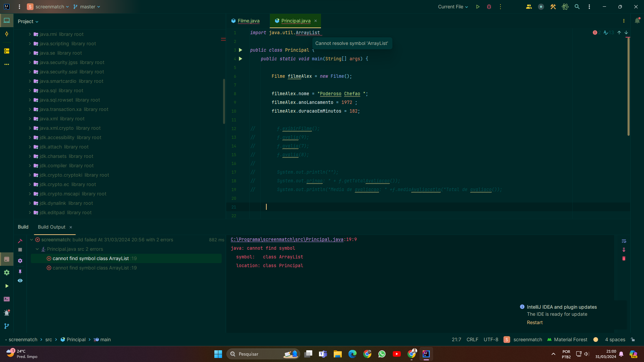Click CRLF line separator in status bar
The image size is (644, 362).
(472, 340)
